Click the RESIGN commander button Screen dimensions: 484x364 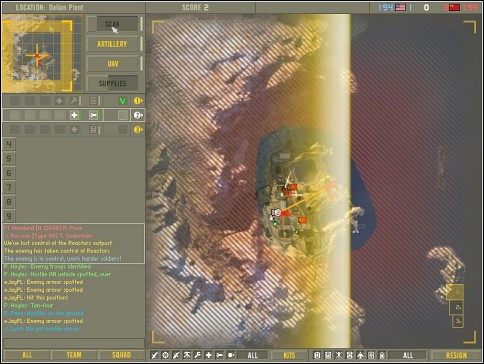(x=456, y=355)
